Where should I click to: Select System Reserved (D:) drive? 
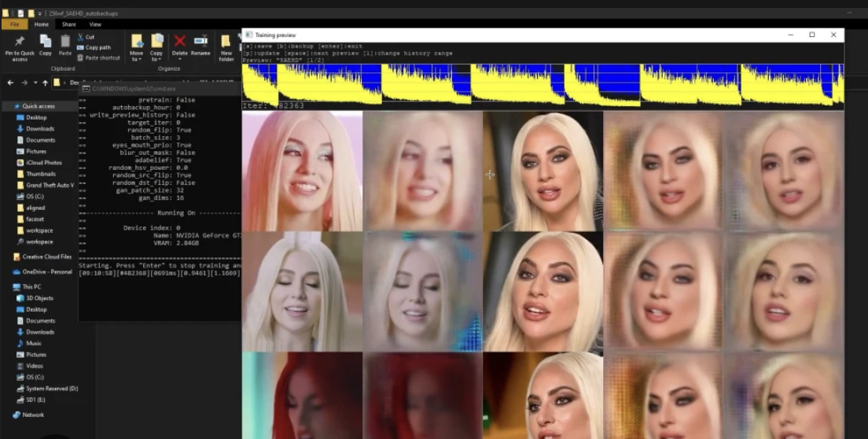tap(47, 389)
